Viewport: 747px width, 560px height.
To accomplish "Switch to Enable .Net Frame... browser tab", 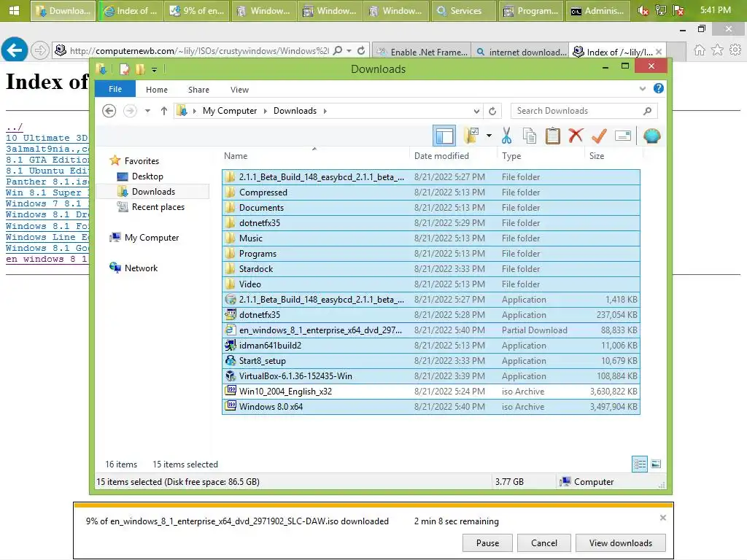I will pos(422,52).
